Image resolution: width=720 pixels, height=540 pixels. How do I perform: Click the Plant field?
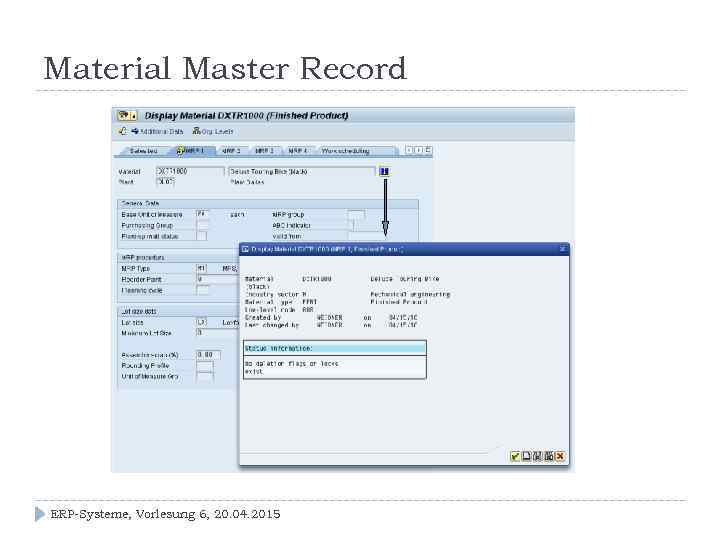[x=165, y=181]
